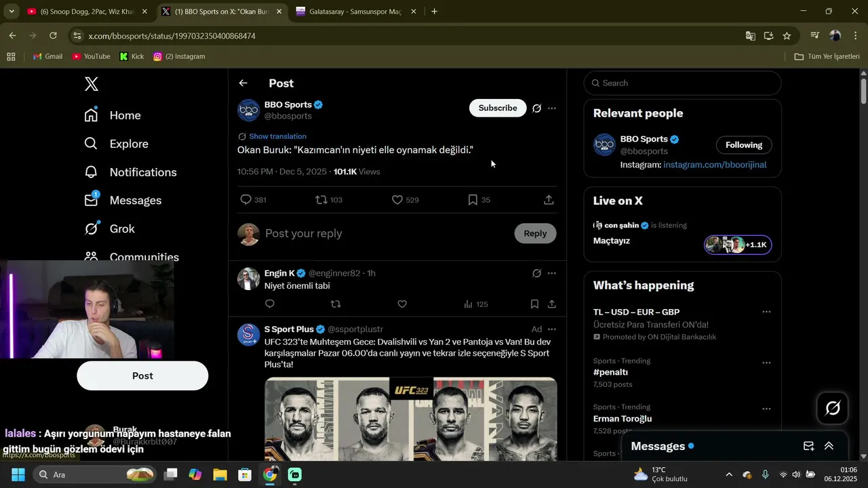The image size is (868, 488).
Task: Click Grok icon beside Subscribe button
Action: tap(536, 108)
